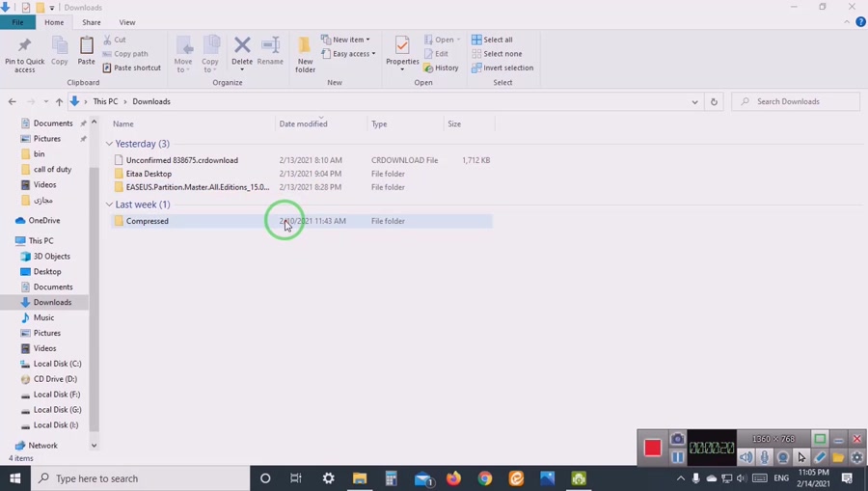Viewport: 868px width, 491px height.
Task: Toggle recorder microphone
Action: [x=765, y=457]
